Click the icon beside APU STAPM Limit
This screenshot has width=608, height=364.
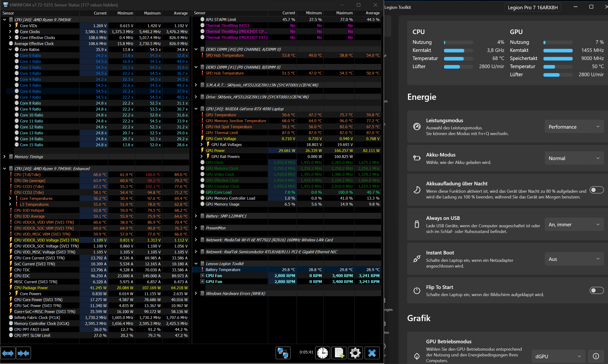point(202,19)
